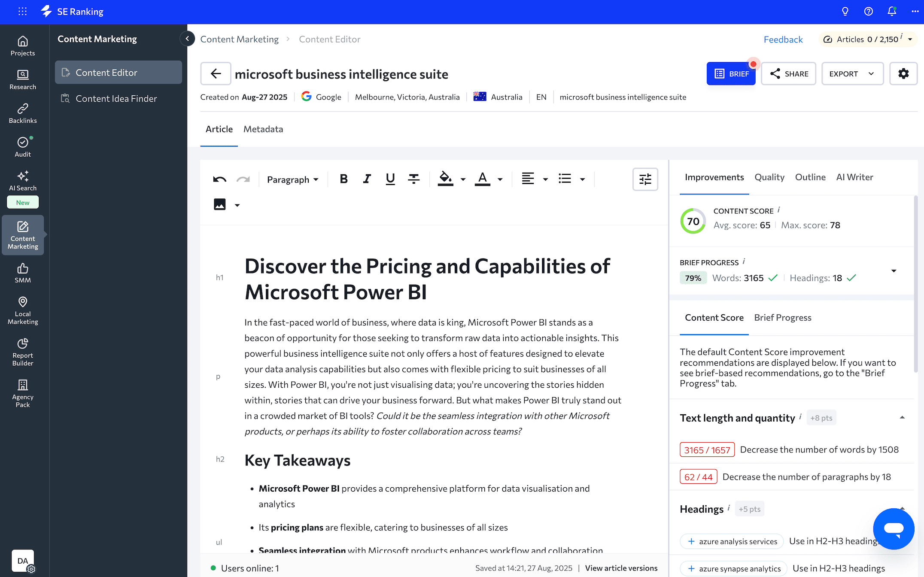Viewport: 924px width, 577px height.
Task: Open the help question mark icon
Action: 868,12
